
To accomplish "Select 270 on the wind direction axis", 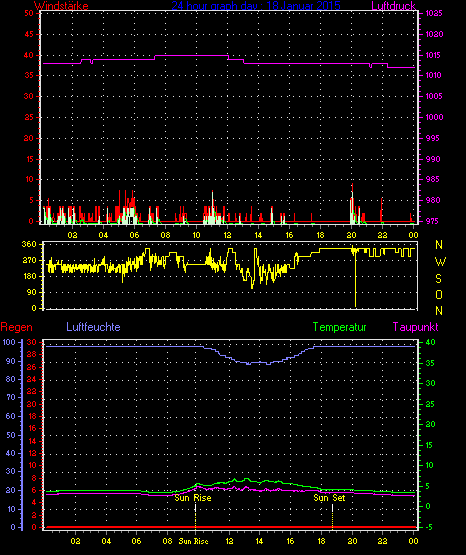I will click(x=29, y=260).
